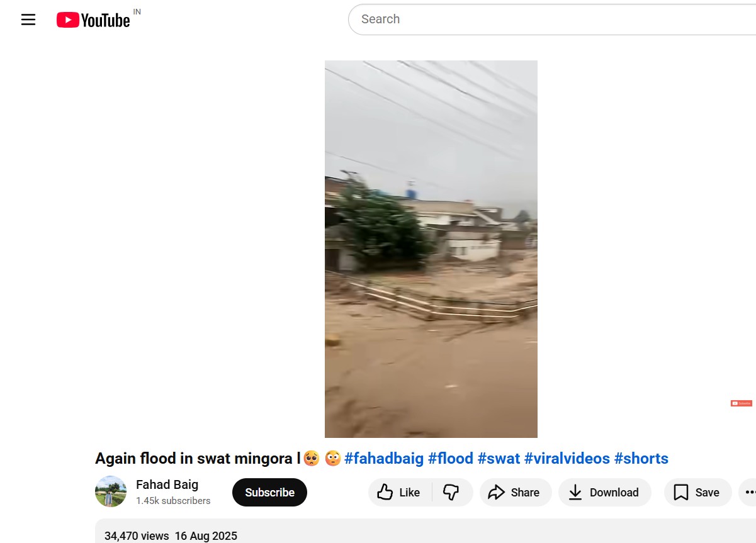Open Fahad Baig's channel avatar

click(111, 491)
